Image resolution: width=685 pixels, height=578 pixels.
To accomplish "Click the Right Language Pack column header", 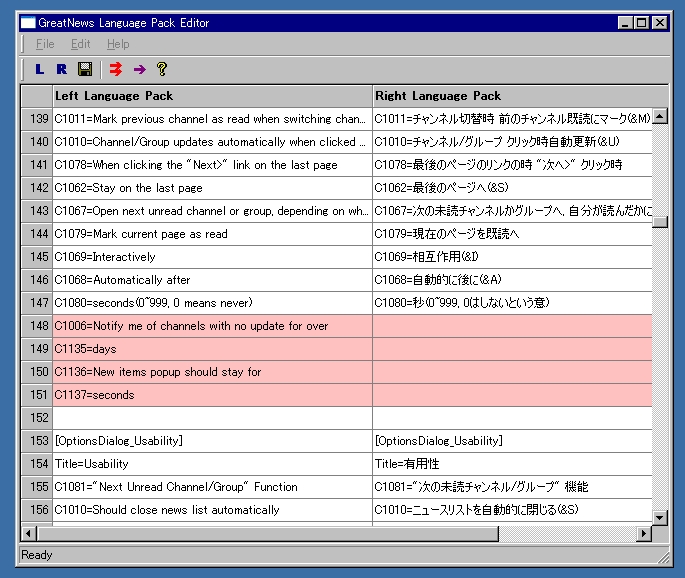I will pos(520,96).
